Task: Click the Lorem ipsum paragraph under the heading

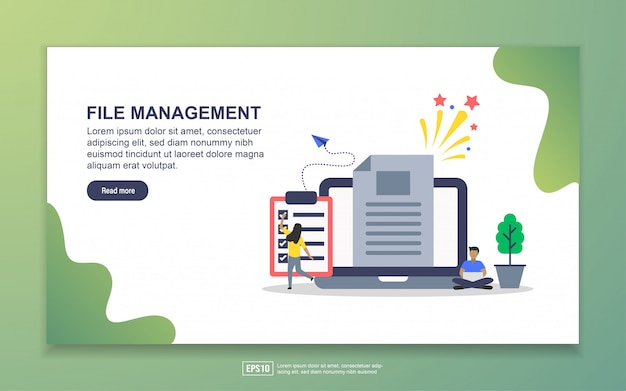Action: (175, 148)
